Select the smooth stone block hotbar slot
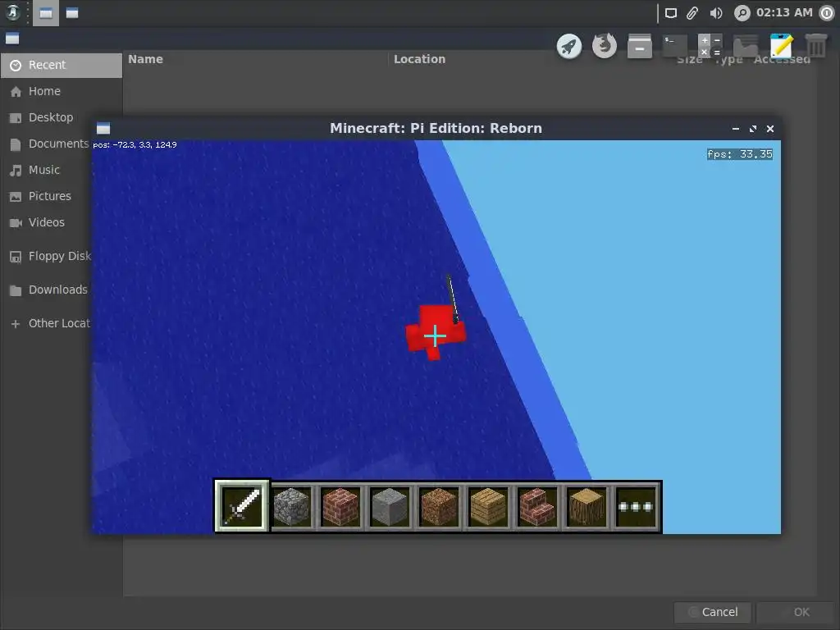This screenshot has height=630, width=840. click(x=390, y=505)
